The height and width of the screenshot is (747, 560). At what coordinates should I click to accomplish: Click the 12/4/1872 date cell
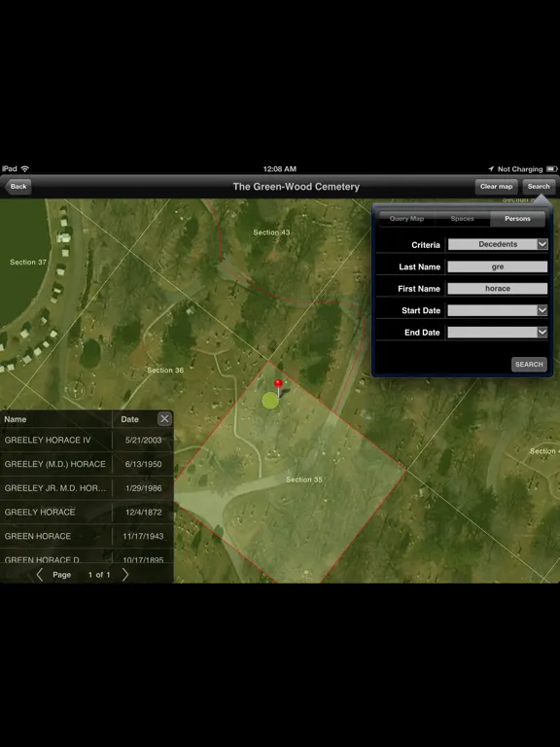pos(143,513)
